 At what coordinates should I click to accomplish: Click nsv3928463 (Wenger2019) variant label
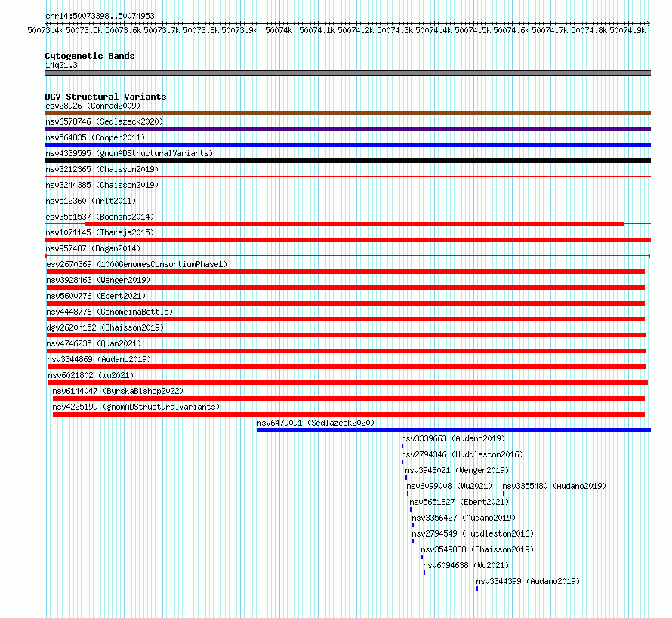click(x=98, y=280)
